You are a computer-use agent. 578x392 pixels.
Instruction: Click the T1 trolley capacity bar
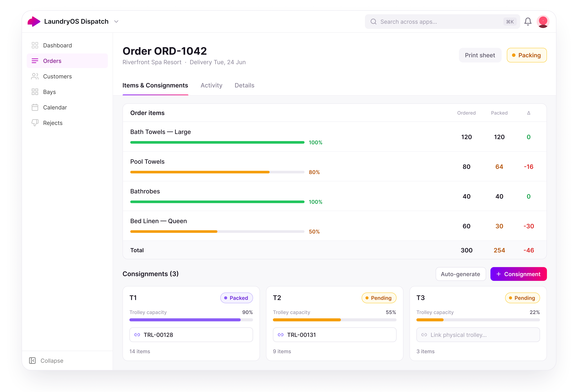pyautogui.click(x=191, y=320)
